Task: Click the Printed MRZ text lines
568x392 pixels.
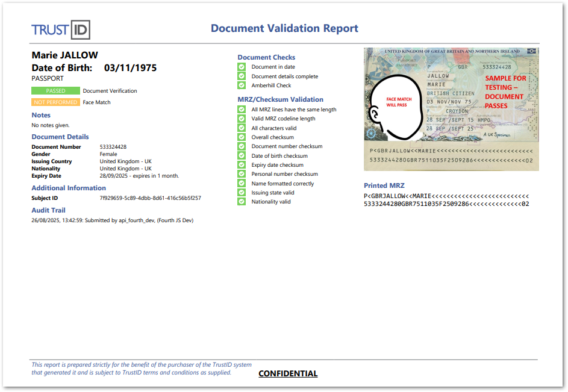Action: tap(446, 201)
